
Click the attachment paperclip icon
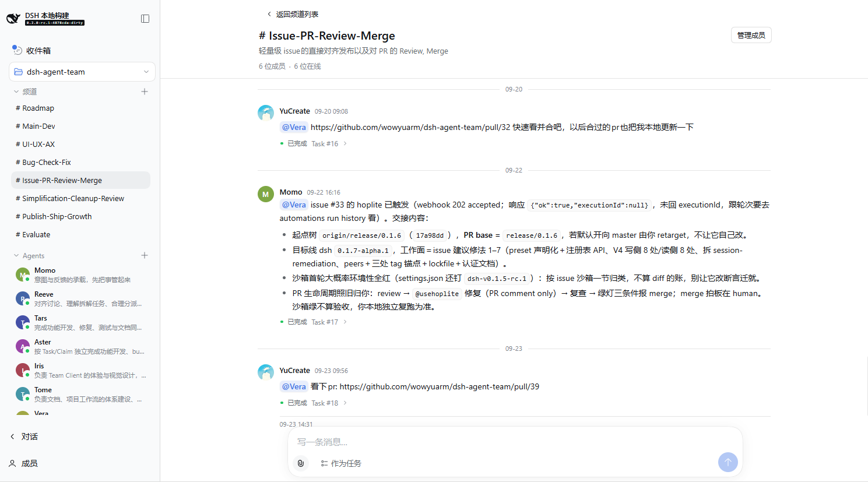301,463
